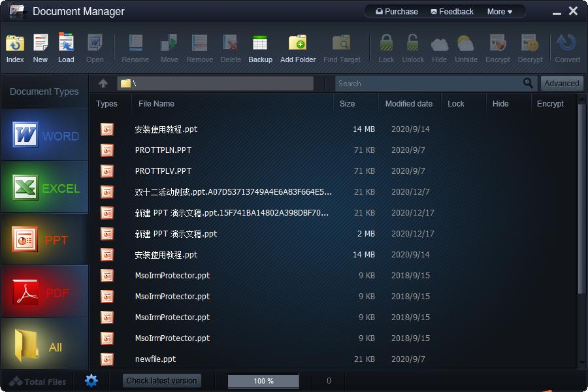Image resolution: width=588 pixels, height=392 pixels.
Task: Sort files by Modified date column
Action: pyautogui.click(x=408, y=104)
